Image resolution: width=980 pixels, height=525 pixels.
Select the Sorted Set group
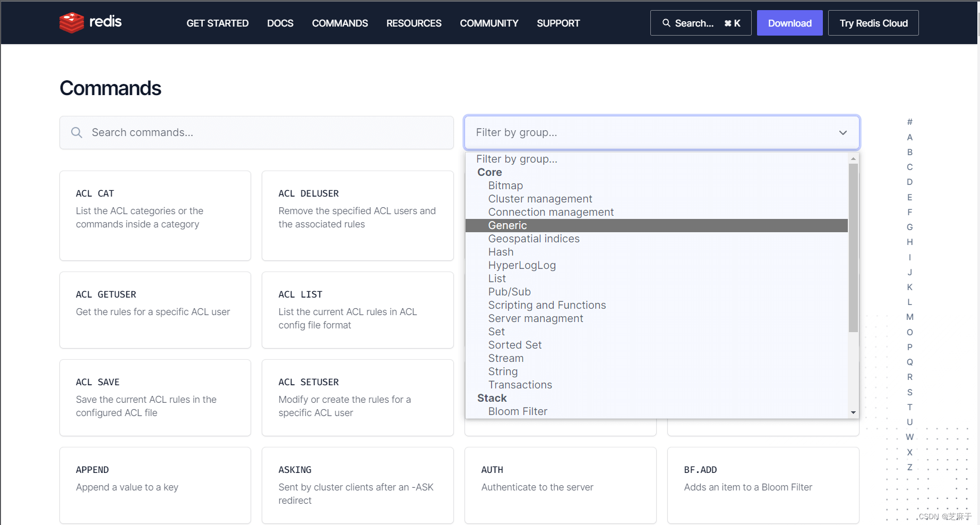[x=657, y=345]
